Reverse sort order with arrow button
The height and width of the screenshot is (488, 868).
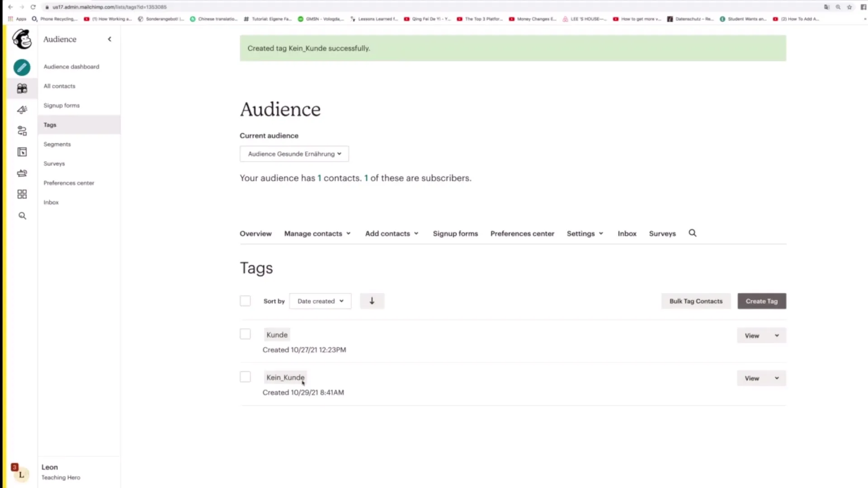pyautogui.click(x=372, y=301)
